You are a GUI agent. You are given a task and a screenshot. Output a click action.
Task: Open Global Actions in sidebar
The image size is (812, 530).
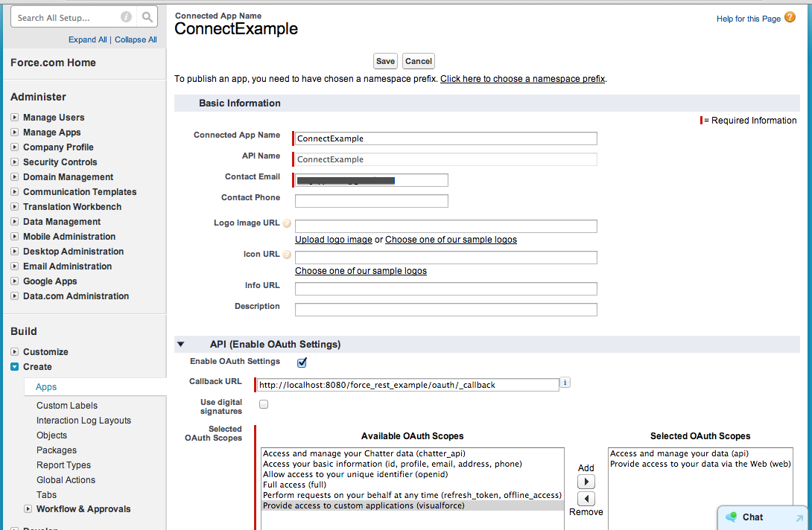[66, 480]
